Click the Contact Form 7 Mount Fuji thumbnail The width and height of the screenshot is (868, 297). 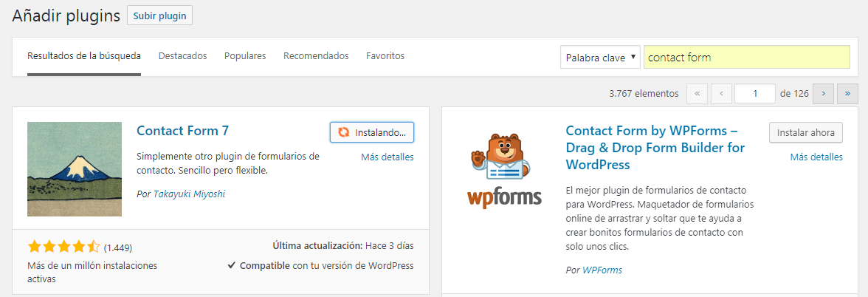pos(74,169)
